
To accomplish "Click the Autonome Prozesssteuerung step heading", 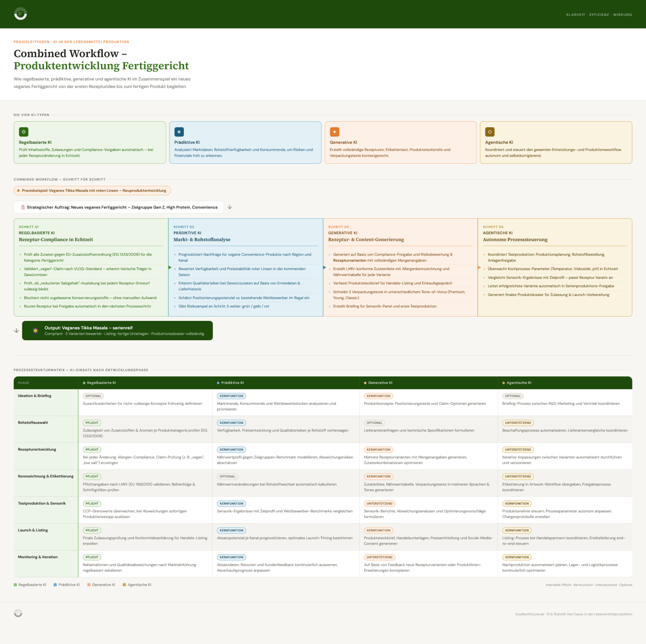I will [x=515, y=239].
